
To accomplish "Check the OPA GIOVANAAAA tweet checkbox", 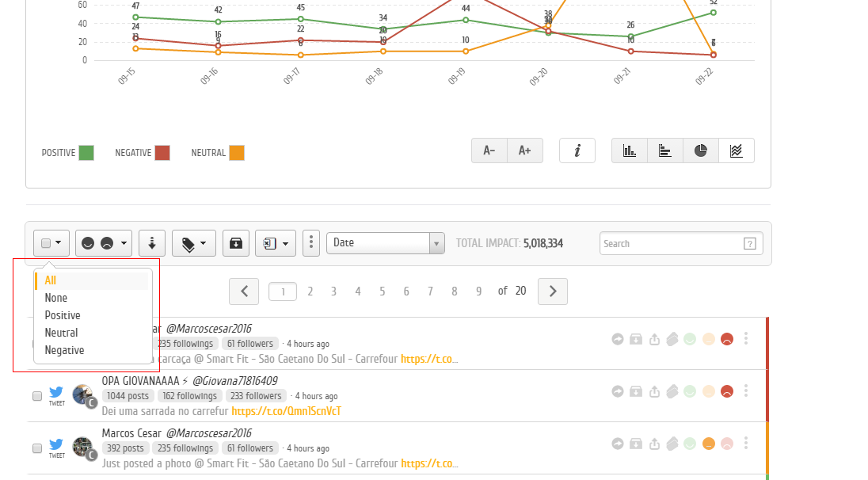I will pos(37,396).
